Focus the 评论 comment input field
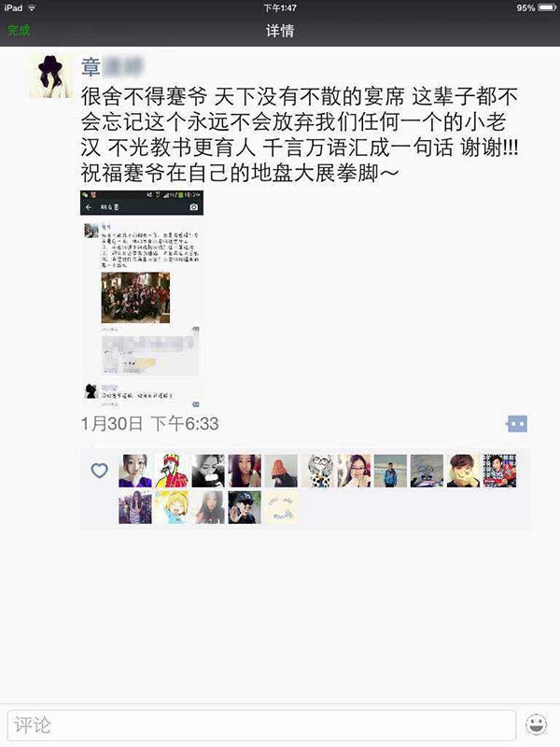The image size is (560, 747). [261, 726]
